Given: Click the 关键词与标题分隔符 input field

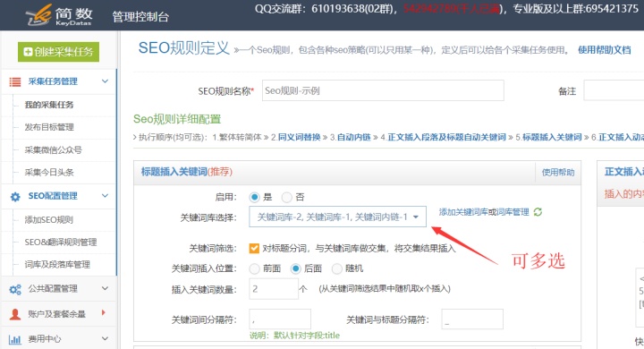Looking at the screenshot, I should (x=472, y=319).
